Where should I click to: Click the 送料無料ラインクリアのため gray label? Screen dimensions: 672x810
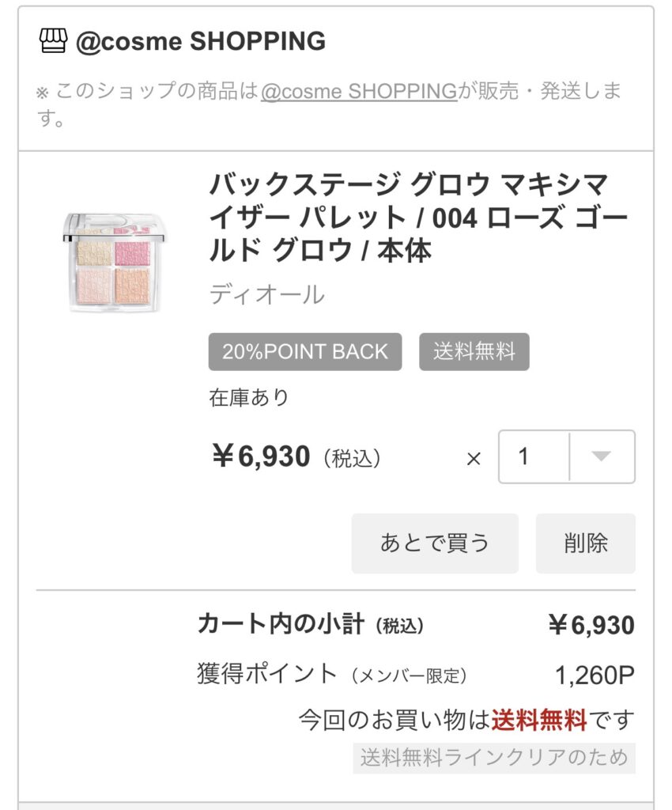[494, 758]
